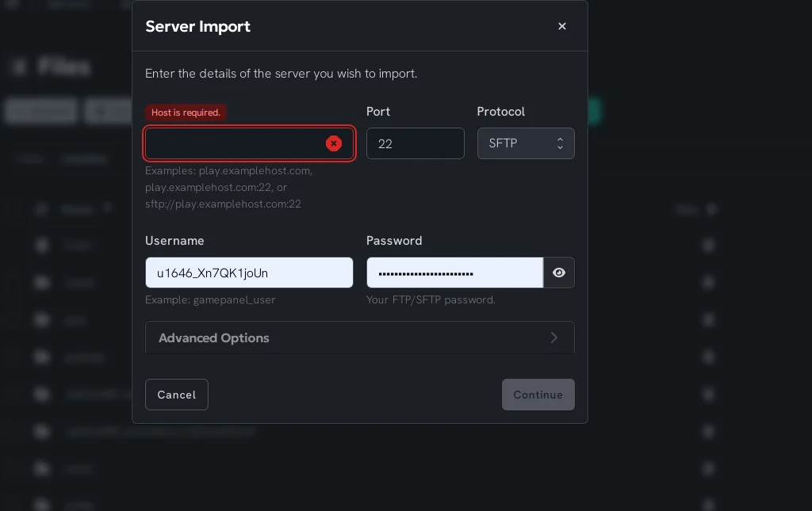Click the red error icon in Host field

coord(334,143)
